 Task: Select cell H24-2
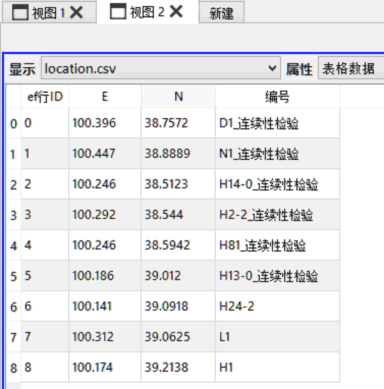[x=277, y=306]
